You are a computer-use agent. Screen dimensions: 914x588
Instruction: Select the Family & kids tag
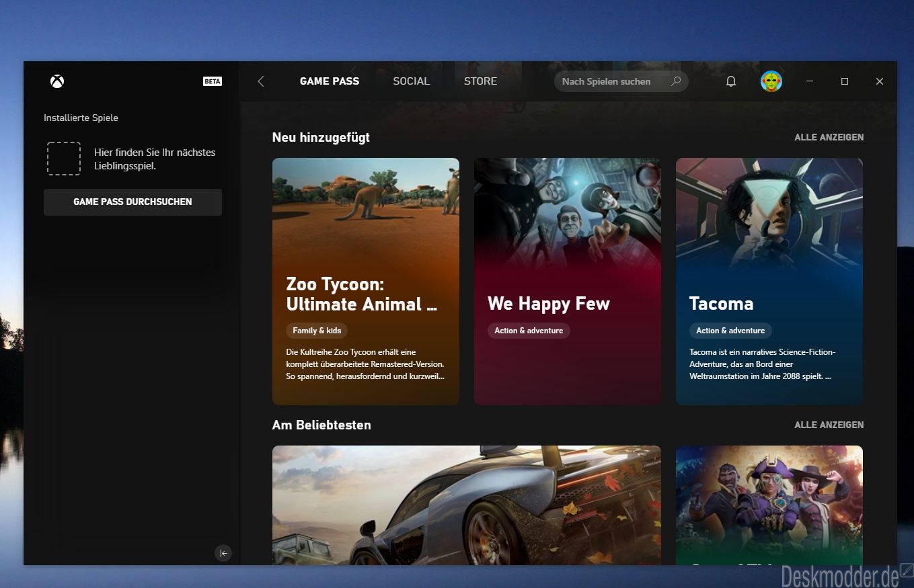(x=317, y=331)
